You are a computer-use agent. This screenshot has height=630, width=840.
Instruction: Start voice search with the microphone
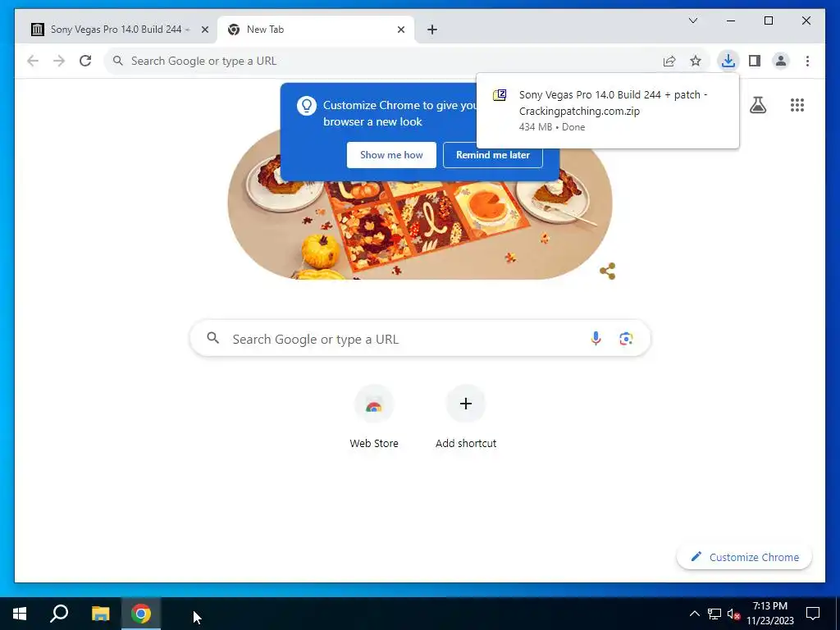tap(596, 339)
